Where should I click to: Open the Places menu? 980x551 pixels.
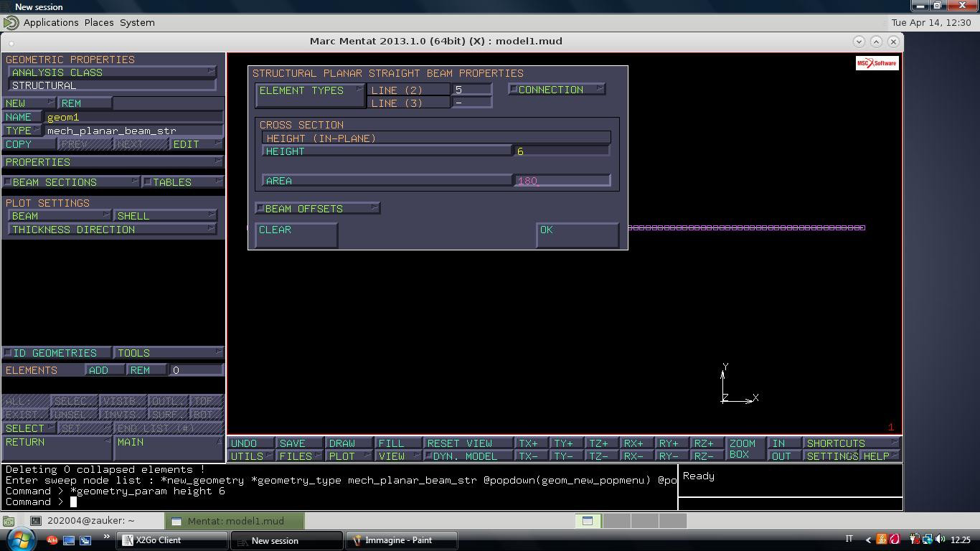(99, 22)
